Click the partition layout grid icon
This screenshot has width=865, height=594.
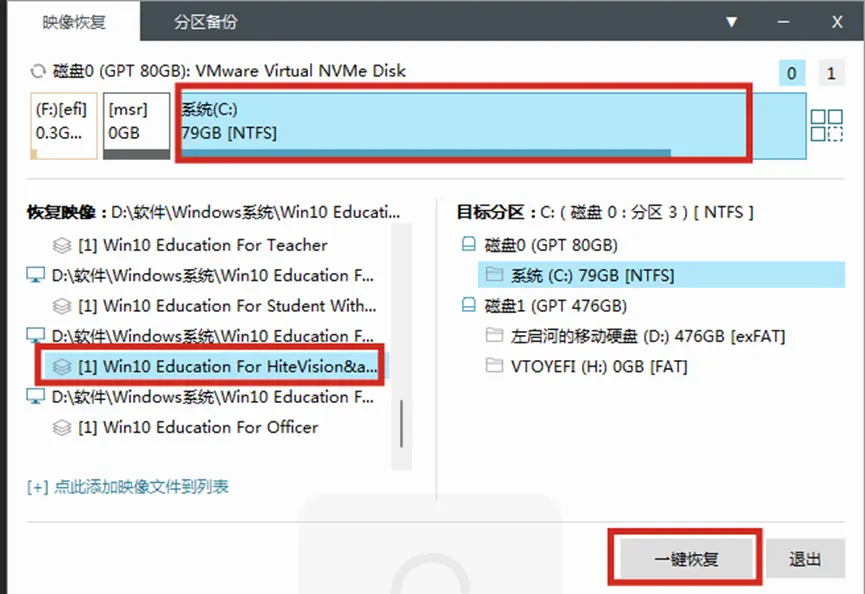pos(826,125)
